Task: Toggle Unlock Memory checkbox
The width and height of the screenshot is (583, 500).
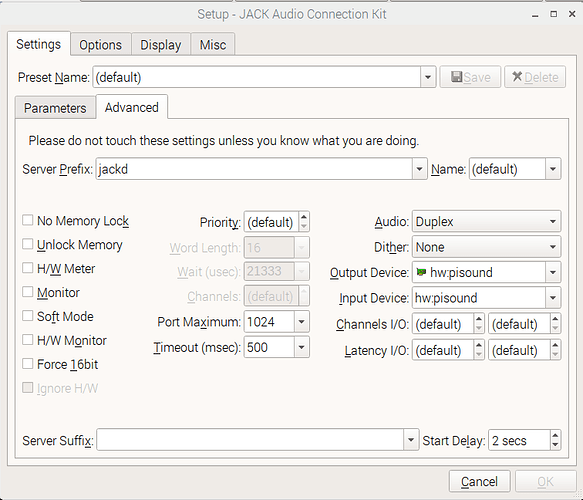Action: pos(28,244)
